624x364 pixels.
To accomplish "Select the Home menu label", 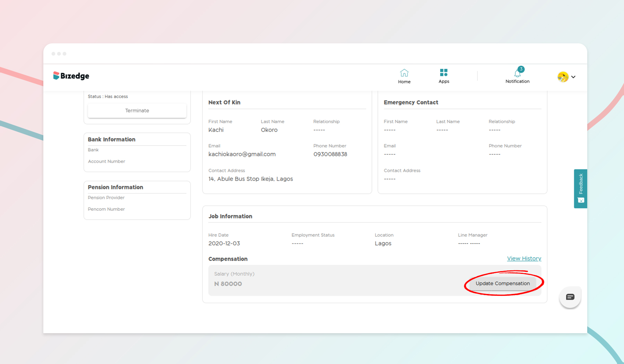I will click(x=404, y=82).
